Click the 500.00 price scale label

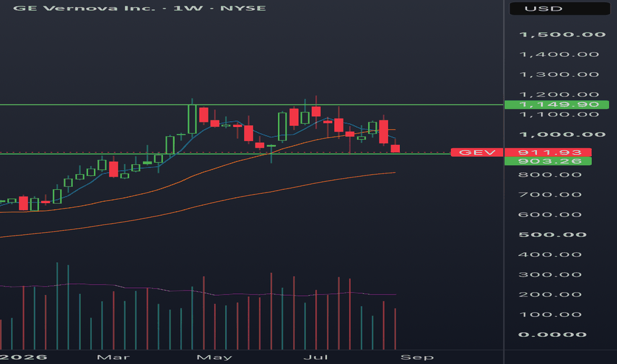553,234
